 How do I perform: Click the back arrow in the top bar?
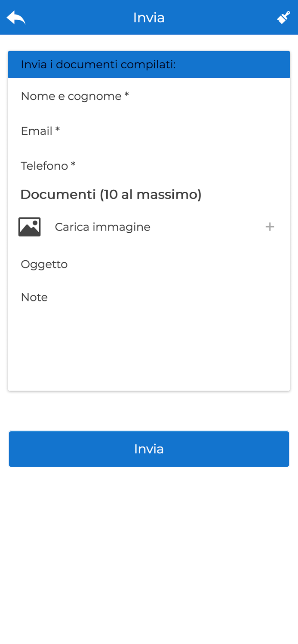pos(15,17)
